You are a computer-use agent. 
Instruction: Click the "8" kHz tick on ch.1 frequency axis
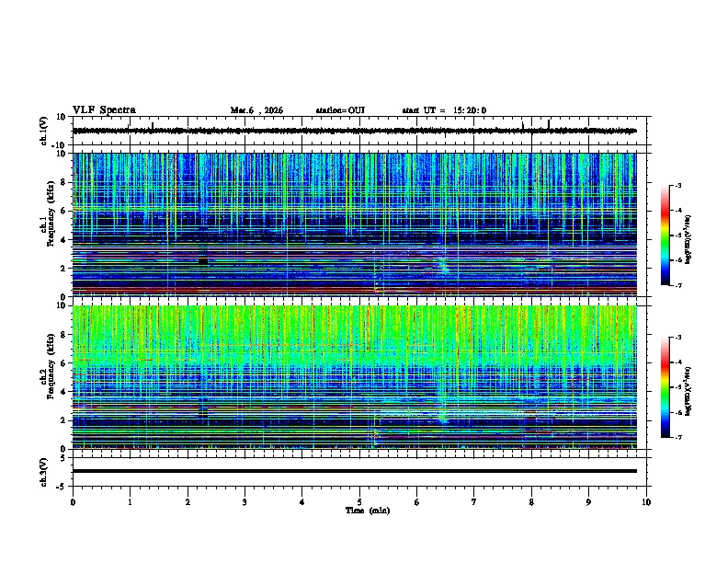[63, 182]
